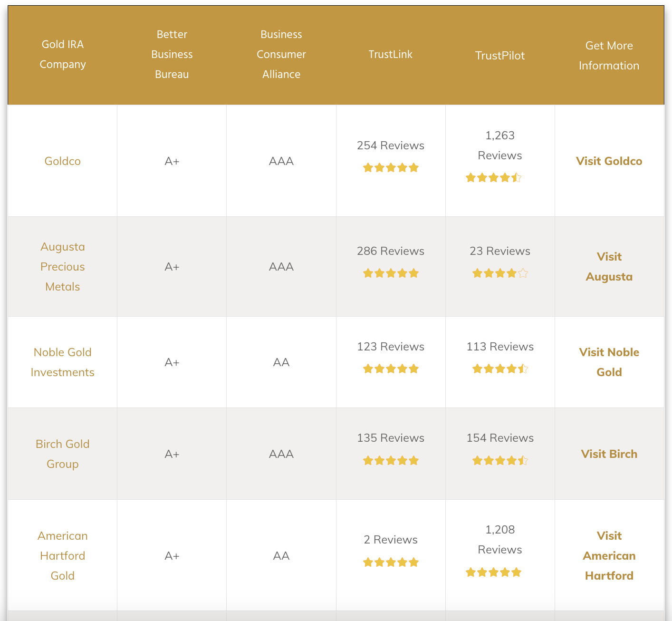
Task: Click the 23 Reviews text
Action: pos(500,251)
